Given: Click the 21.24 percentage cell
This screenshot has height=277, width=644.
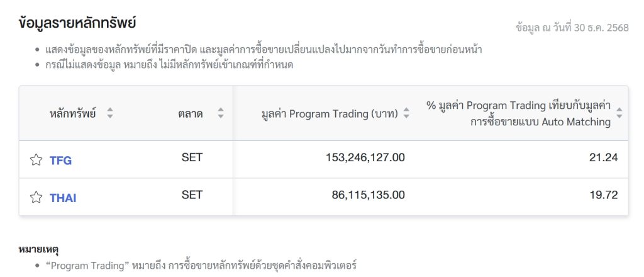Looking at the screenshot, I should click(604, 157).
